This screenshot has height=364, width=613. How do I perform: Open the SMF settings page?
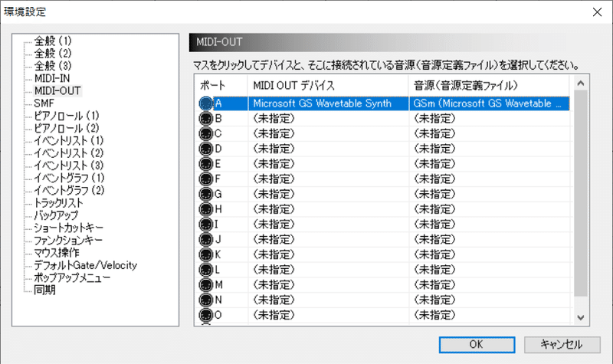[x=44, y=103]
